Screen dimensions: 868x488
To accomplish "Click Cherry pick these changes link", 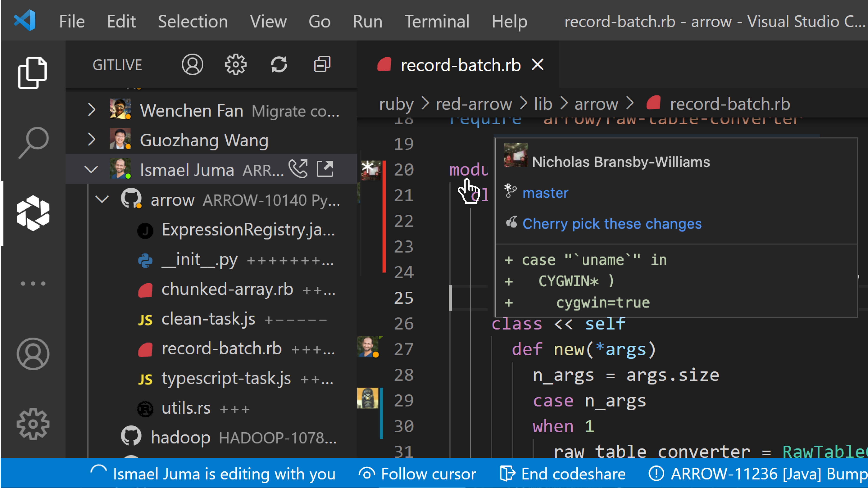I will coord(612,224).
